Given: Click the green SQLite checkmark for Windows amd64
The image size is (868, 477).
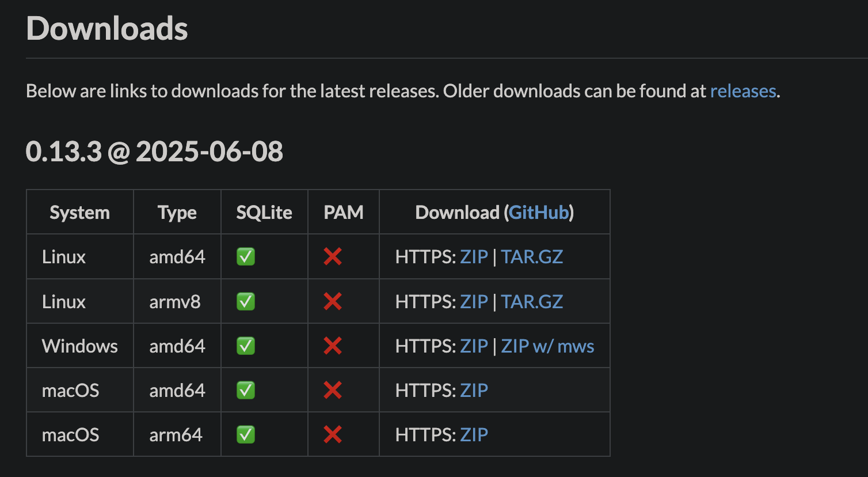Looking at the screenshot, I should [246, 346].
